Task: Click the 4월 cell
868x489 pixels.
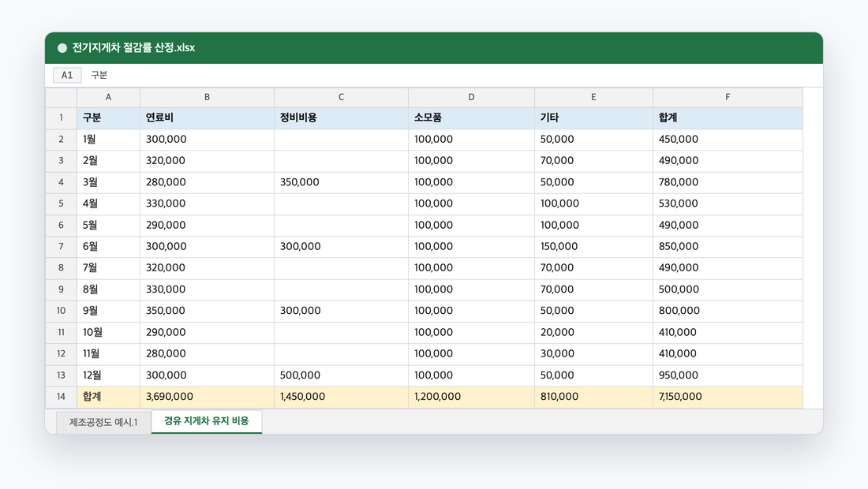Action: [109, 203]
